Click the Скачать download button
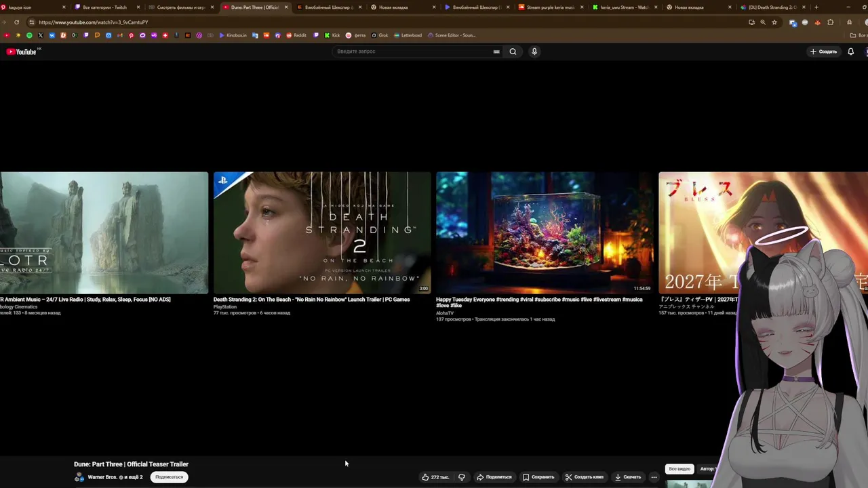868x488 pixels. coord(628,477)
